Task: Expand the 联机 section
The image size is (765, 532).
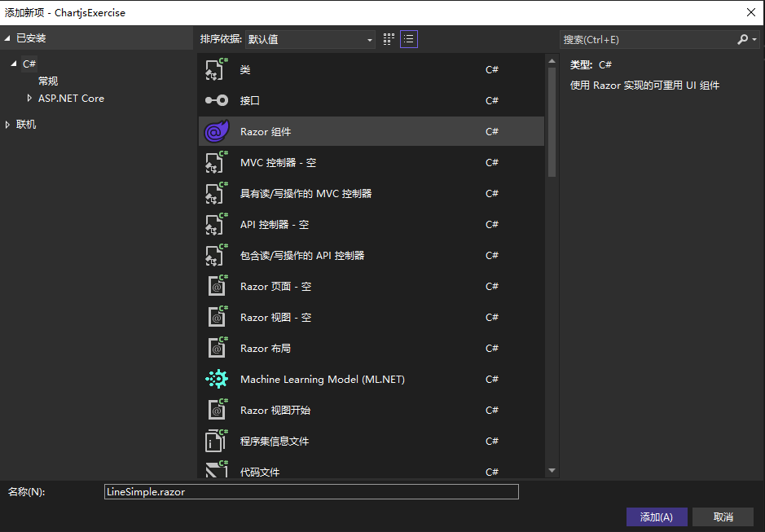Action: (7, 125)
